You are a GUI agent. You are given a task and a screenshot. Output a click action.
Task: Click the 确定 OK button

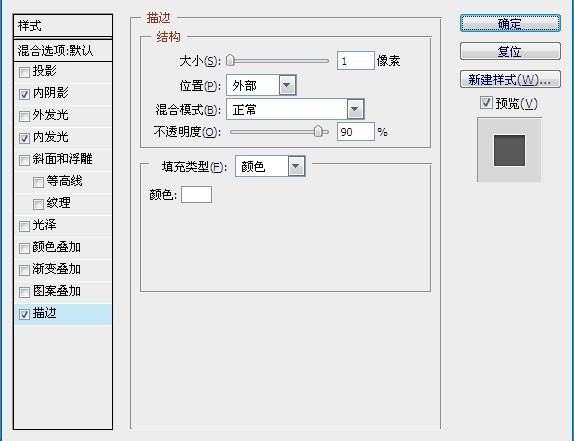pos(510,23)
